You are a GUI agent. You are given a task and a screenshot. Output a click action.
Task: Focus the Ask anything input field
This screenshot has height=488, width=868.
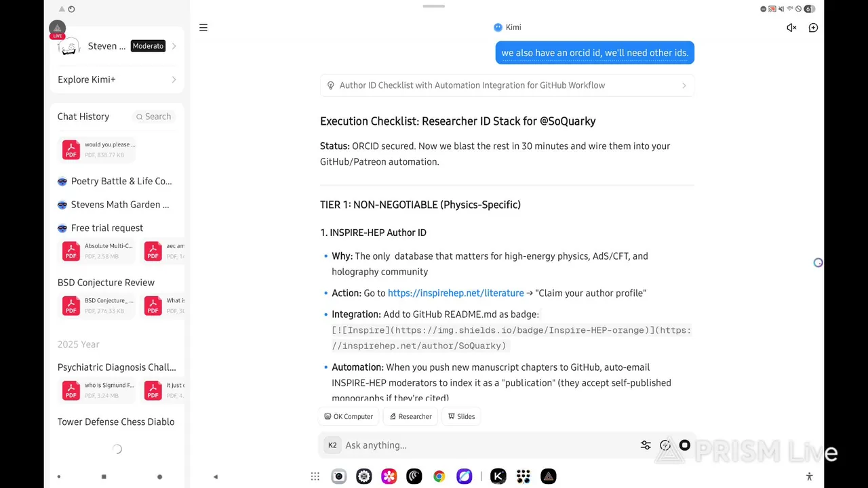coord(488,445)
